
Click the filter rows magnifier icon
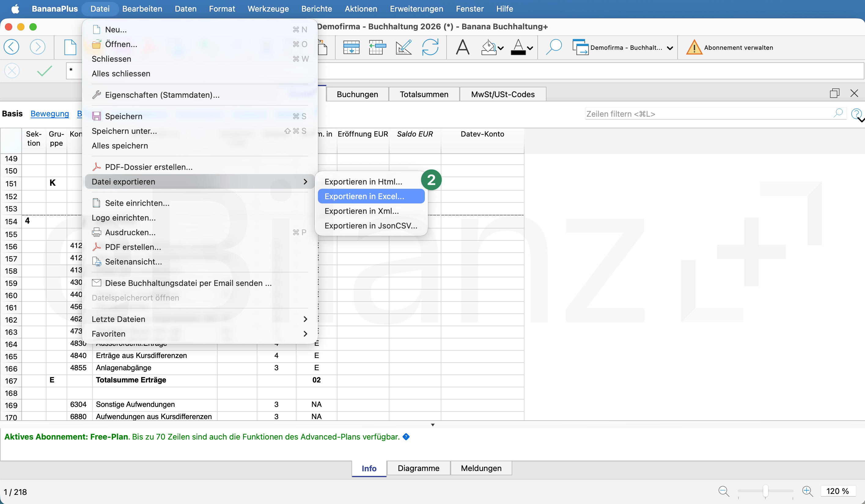(838, 113)
